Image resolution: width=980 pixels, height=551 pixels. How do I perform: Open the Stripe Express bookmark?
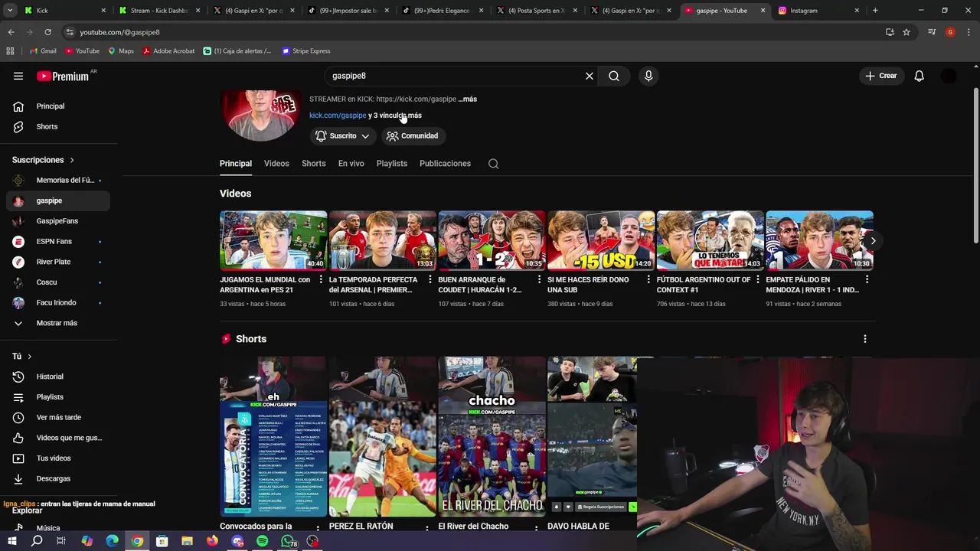(306, 51)
